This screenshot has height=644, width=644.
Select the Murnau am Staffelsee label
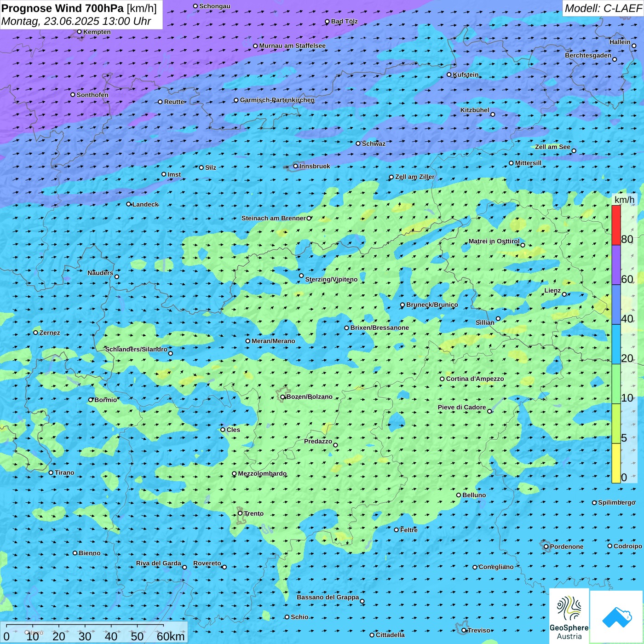(x=292, y=46)
